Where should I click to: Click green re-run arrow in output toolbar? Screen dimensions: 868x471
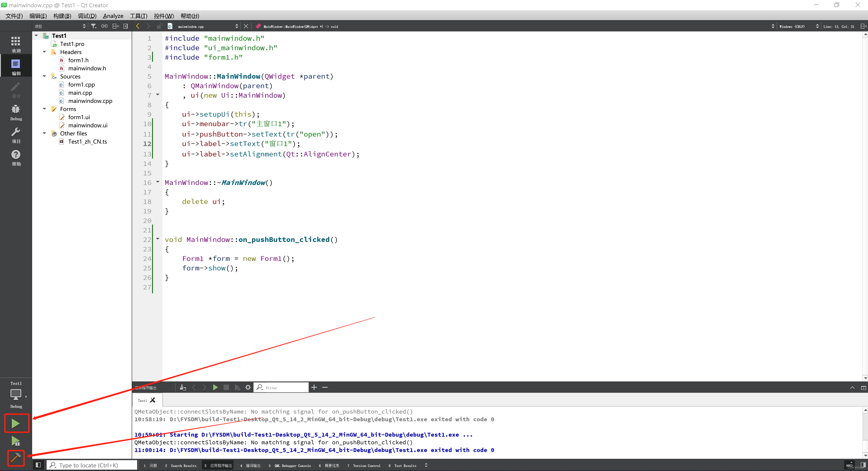215,388
